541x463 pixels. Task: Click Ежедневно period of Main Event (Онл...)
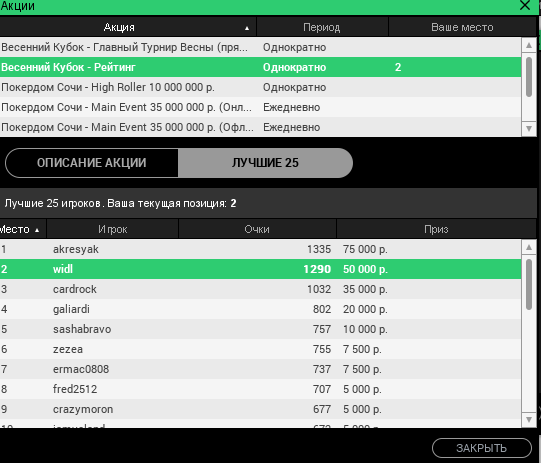coord(292,107)
